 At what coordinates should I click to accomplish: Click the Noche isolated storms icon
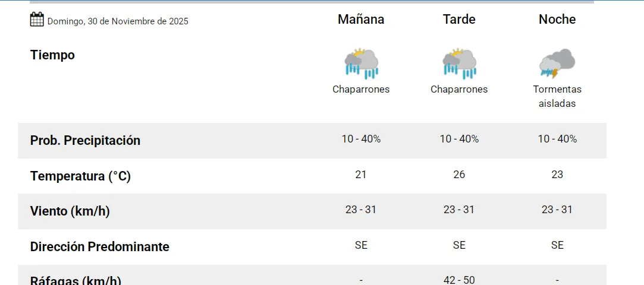[557, 64]
